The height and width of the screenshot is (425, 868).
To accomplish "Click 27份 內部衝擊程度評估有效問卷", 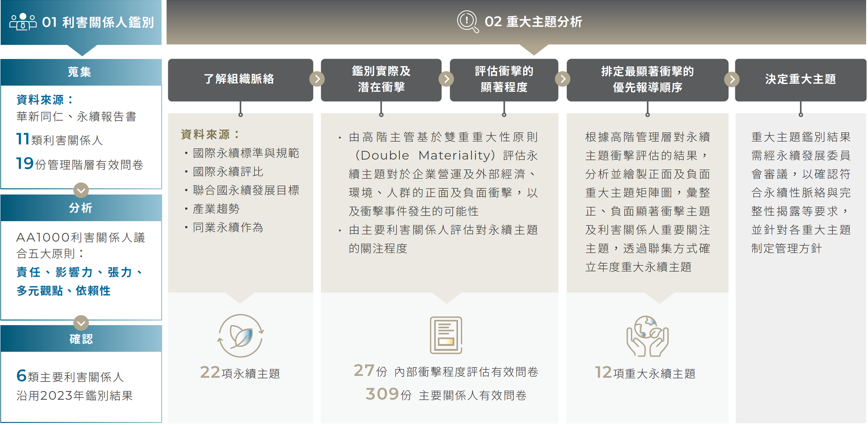I will coord(446,371).
